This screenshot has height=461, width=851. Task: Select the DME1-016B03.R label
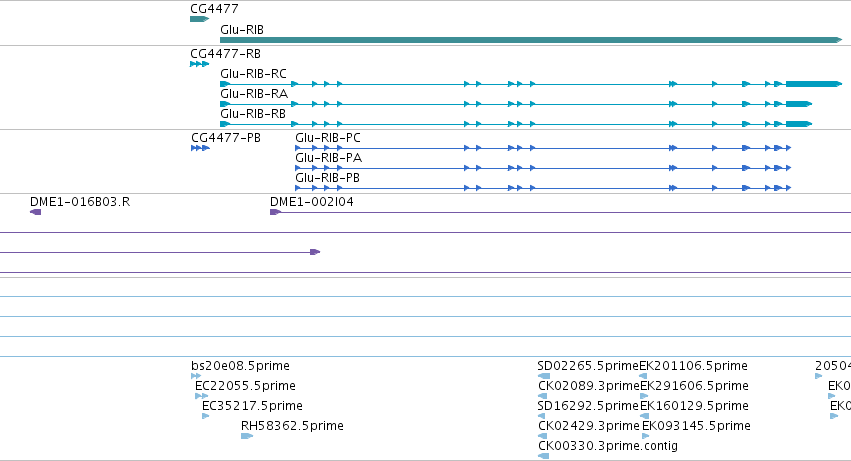tap(80, 202)
